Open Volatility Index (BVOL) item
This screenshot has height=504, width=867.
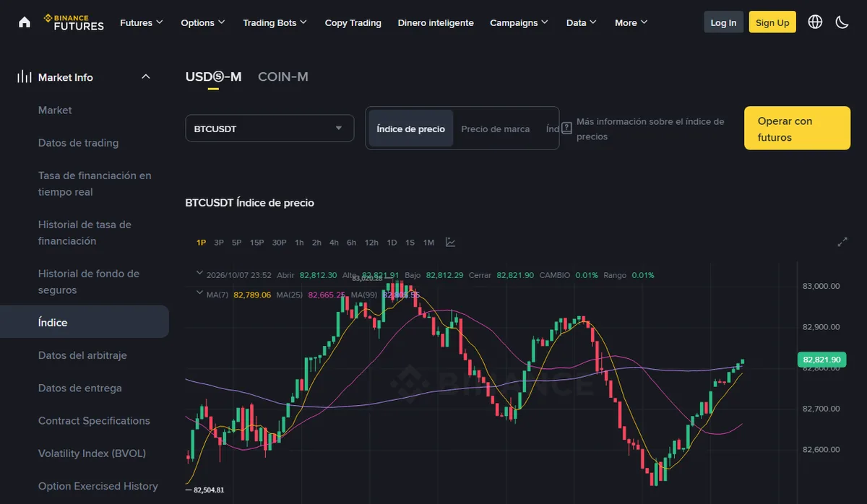coord(92,453)
